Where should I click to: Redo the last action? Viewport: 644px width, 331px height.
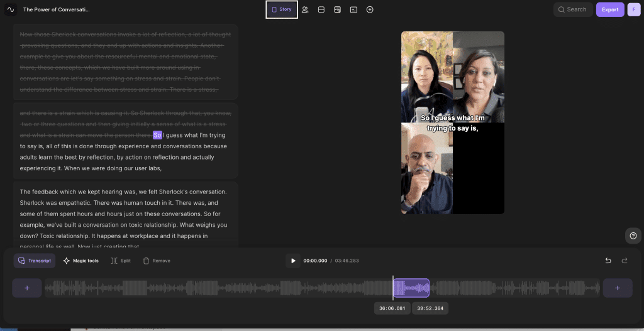coord(625,261)
